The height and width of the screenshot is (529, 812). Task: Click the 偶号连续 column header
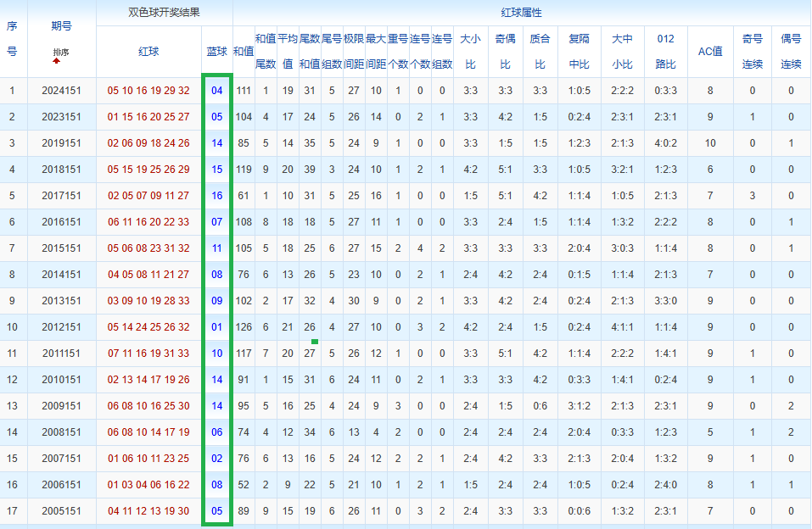(x=791, y=51)
